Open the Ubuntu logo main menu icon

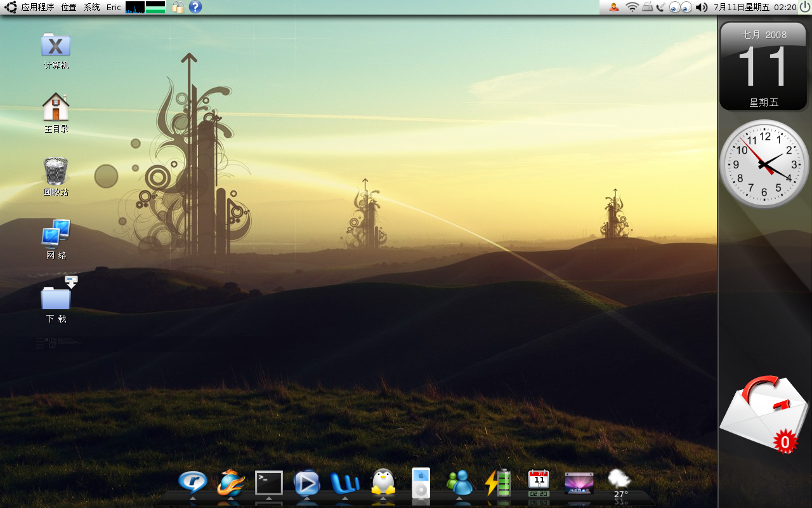(10, 7)
